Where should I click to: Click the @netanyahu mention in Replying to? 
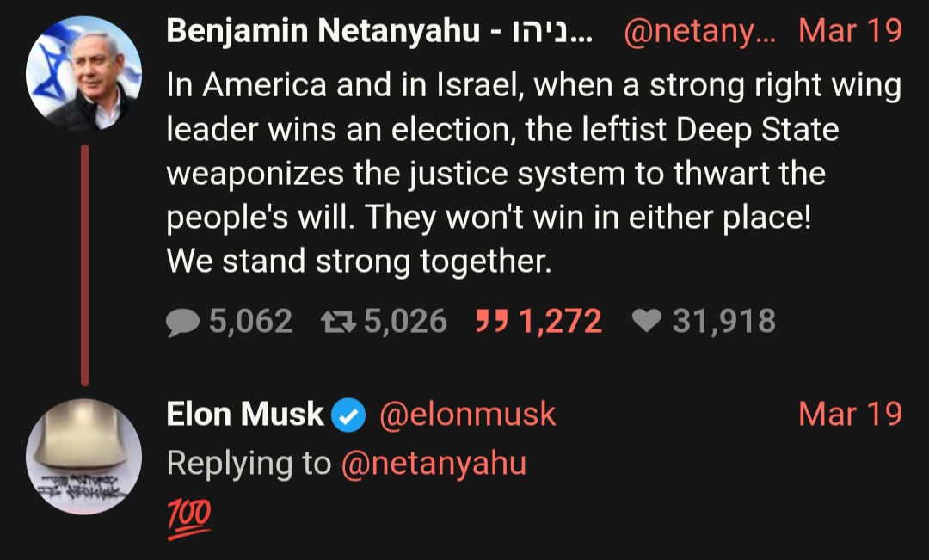click(x=434, y=464)
